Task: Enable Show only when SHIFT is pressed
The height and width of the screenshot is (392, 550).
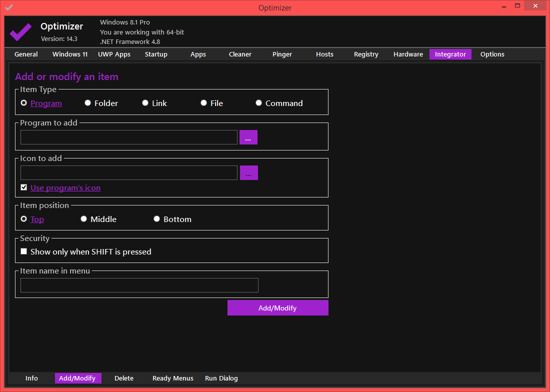Action: tap(24, 251)
